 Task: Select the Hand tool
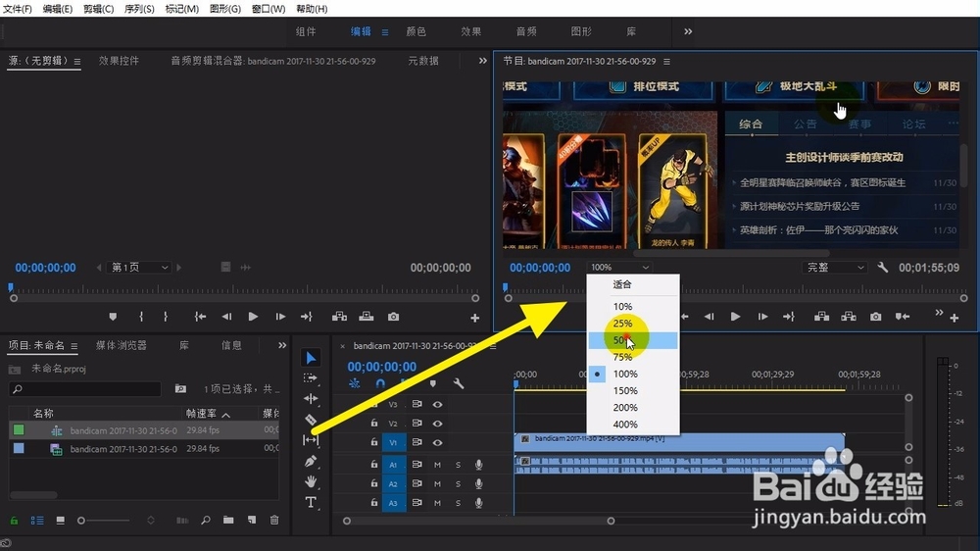(x=311, y=481)
